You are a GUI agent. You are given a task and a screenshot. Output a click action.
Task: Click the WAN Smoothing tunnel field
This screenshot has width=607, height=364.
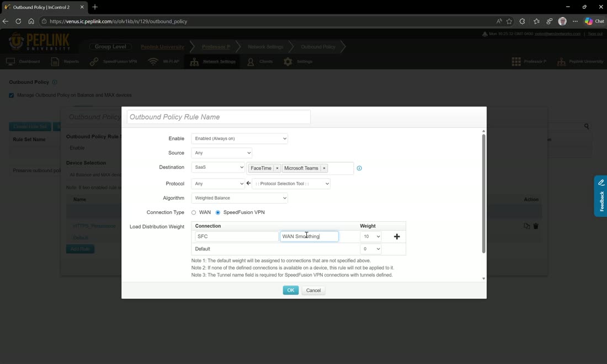tap(310, 237)
